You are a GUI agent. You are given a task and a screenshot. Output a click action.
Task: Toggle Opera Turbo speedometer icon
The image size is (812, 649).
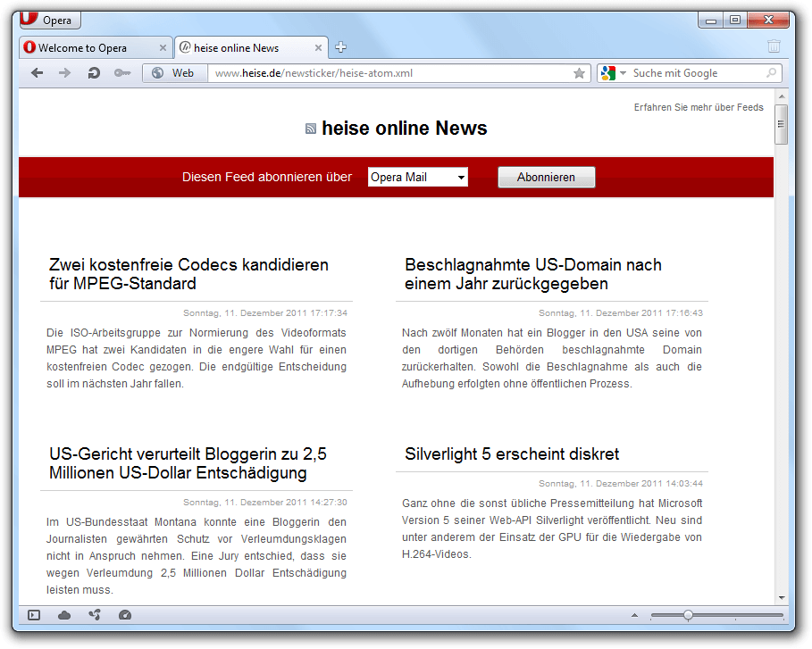pyautogui.click(x=125, y=615)
